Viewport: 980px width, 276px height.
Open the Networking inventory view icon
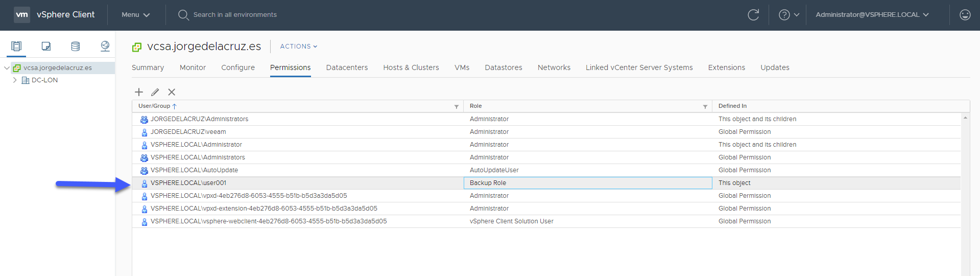click(x=105, y=47)
